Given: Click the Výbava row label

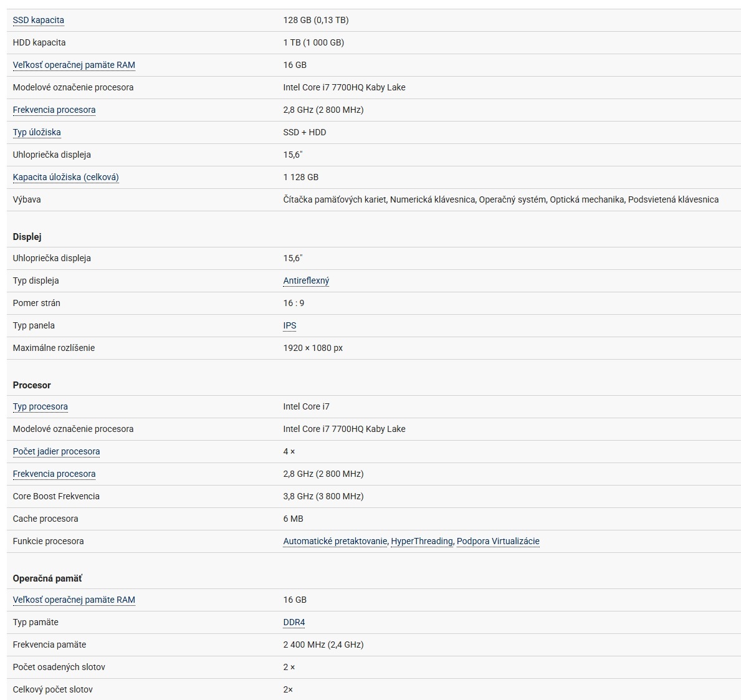Looking at the screenshot, I should coord(27,199).
